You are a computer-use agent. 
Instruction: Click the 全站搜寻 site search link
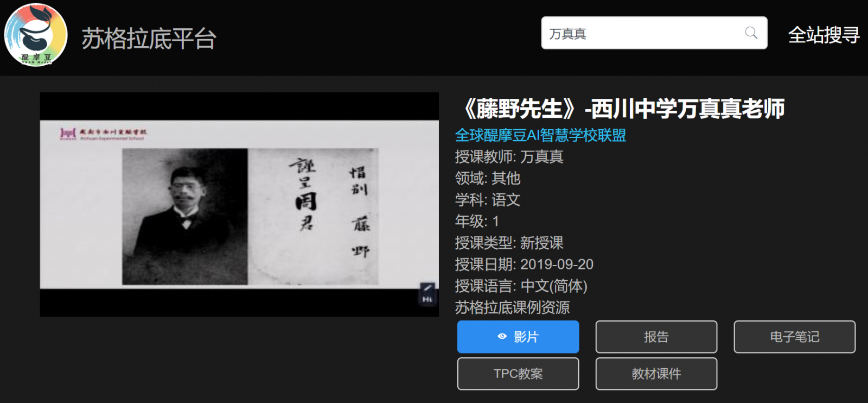tap(824, 35)
